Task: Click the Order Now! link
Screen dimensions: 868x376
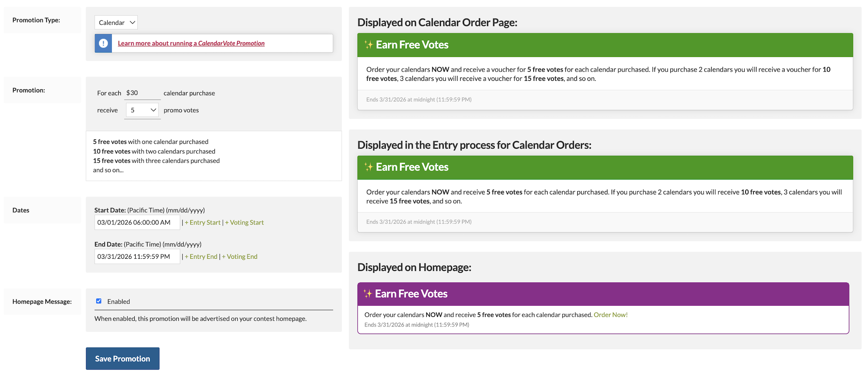Action: (x=611, y=315)
